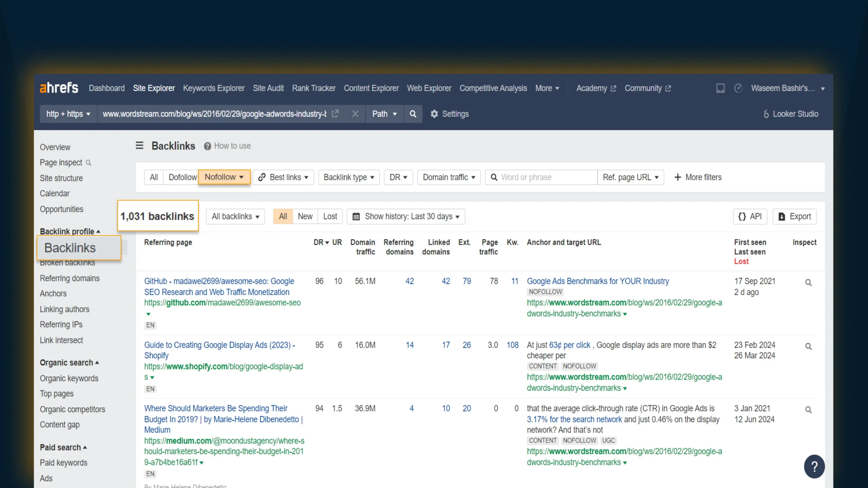Open the API panel
Viewport: 868px width, 488px height.
(x=750, y=216)
